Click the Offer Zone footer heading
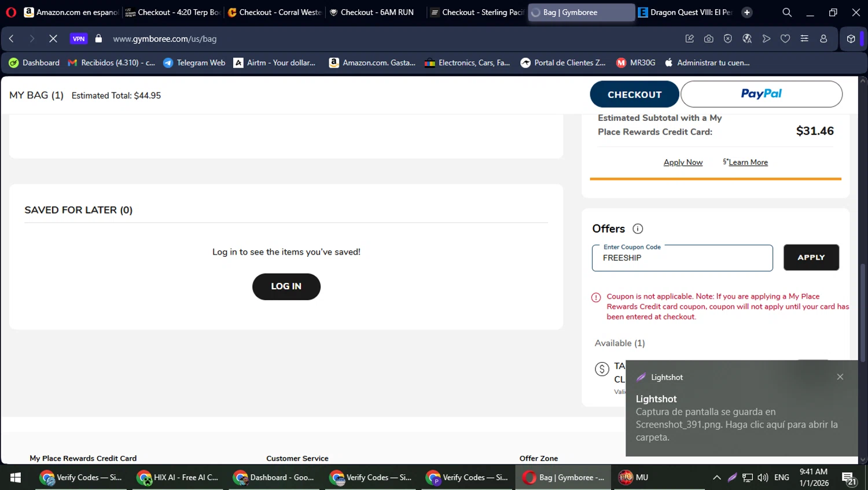Viewport: 868px width, 490px height. 538,458
